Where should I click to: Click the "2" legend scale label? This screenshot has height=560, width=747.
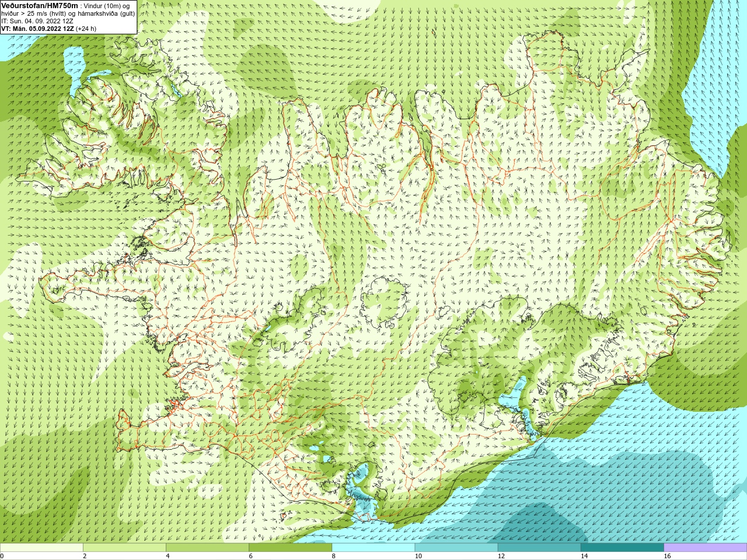pos(85,556)
